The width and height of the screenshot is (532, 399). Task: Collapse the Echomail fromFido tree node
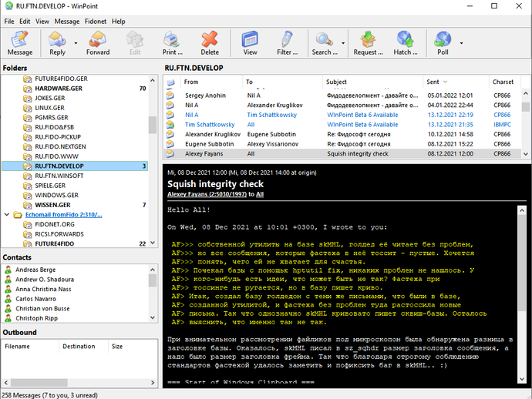coord(7,215)
